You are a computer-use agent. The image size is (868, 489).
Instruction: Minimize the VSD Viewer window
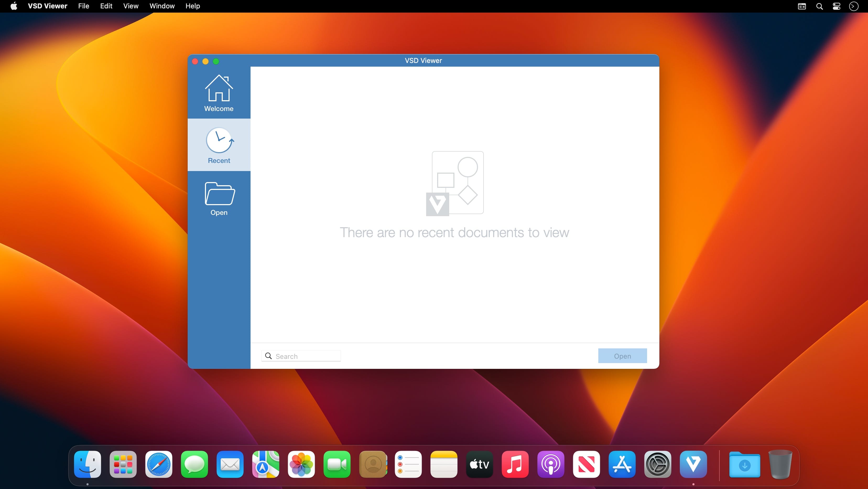[205, 61]
